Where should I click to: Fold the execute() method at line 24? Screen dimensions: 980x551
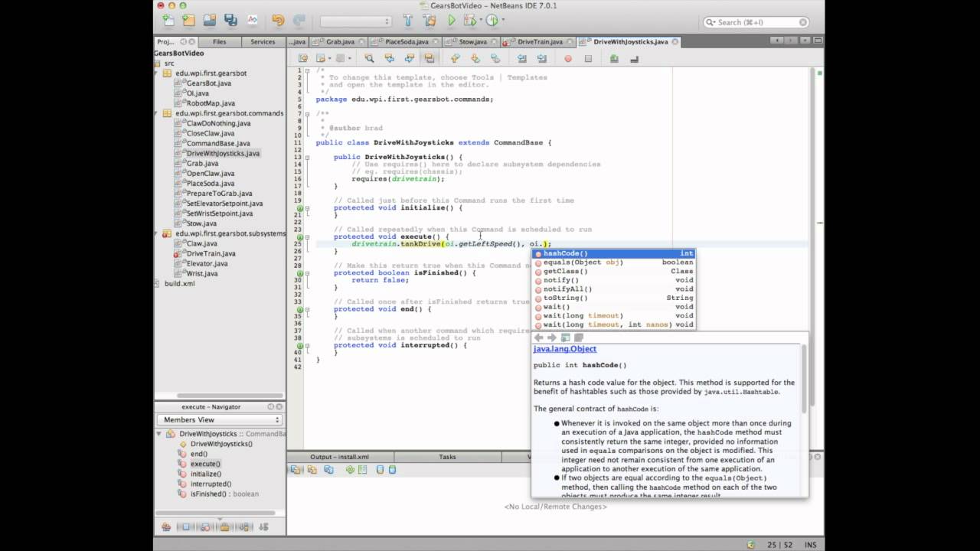[x=307, y=236]
